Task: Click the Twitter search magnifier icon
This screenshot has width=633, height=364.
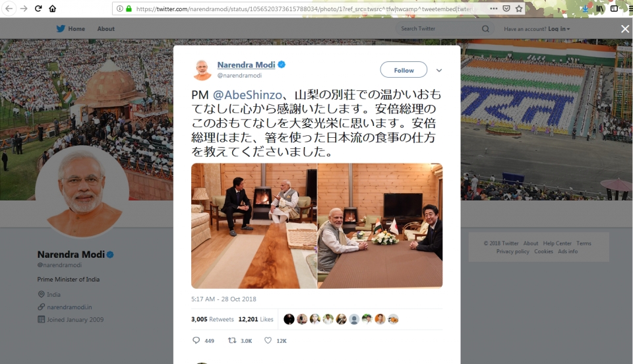Action: click(486, 28)
